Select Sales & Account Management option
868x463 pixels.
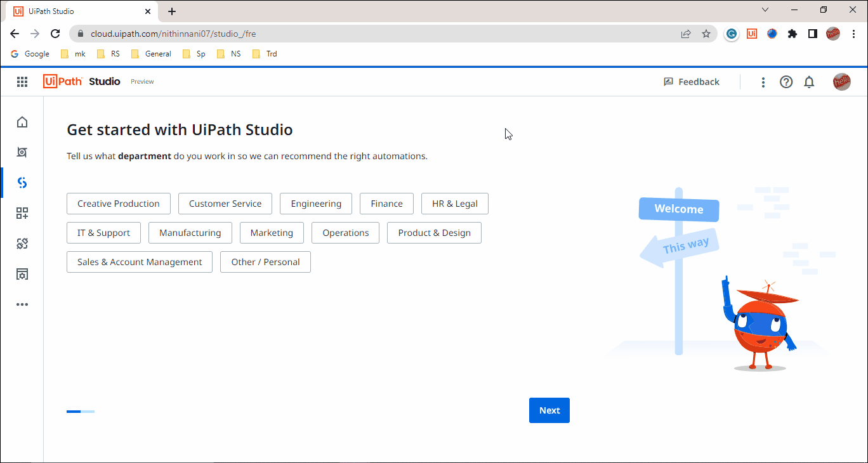(x=140, y=262)
